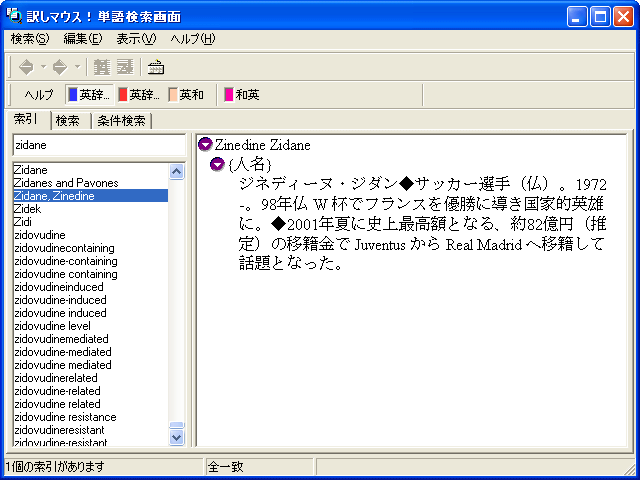
Task: Click the forward navigation diamond icon
Action: coord(60,67)
